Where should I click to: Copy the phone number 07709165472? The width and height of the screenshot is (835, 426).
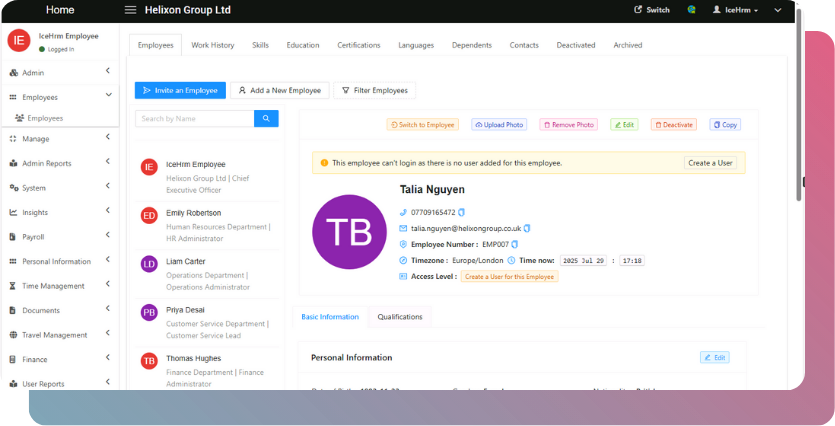(462, 212)
